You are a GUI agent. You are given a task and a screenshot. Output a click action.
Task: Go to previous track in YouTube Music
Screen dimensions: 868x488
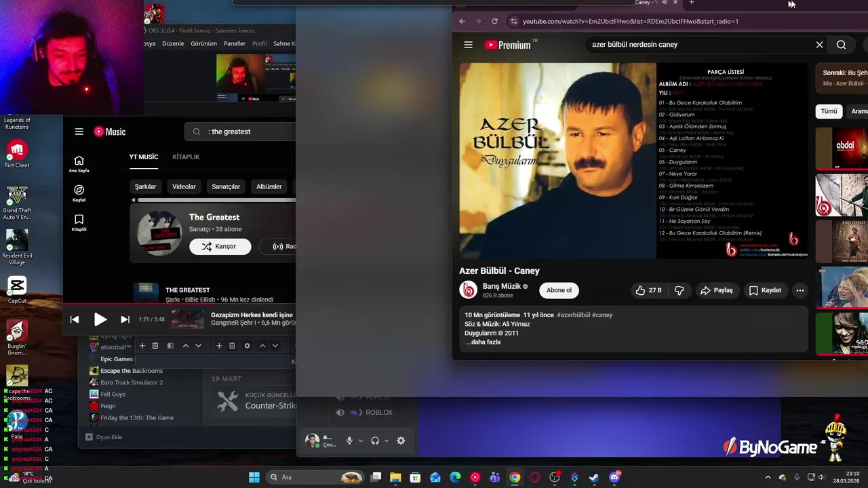click(75, 319)
